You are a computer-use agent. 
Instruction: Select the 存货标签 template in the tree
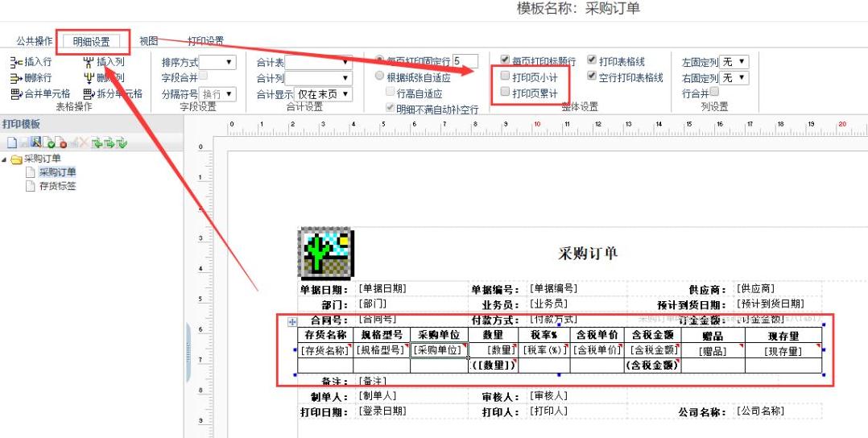[x=57, y=186]
